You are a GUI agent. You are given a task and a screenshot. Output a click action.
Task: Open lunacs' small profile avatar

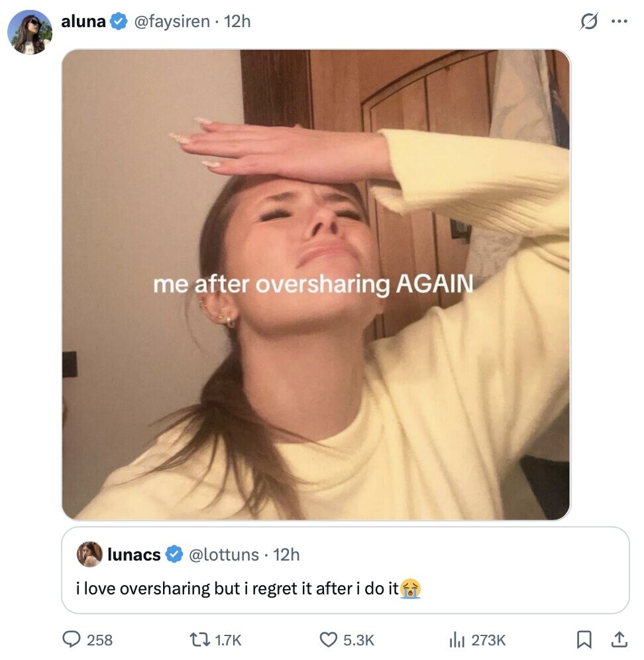(89, 554)
